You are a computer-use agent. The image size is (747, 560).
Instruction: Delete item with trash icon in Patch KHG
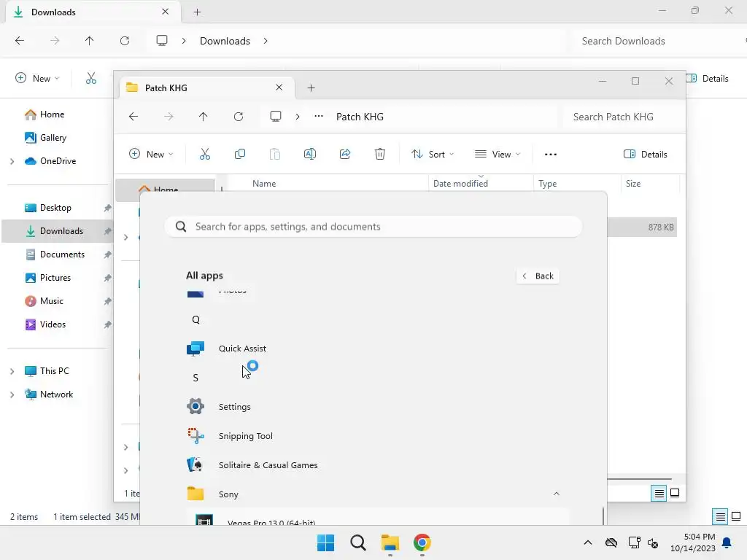[379, 155]
